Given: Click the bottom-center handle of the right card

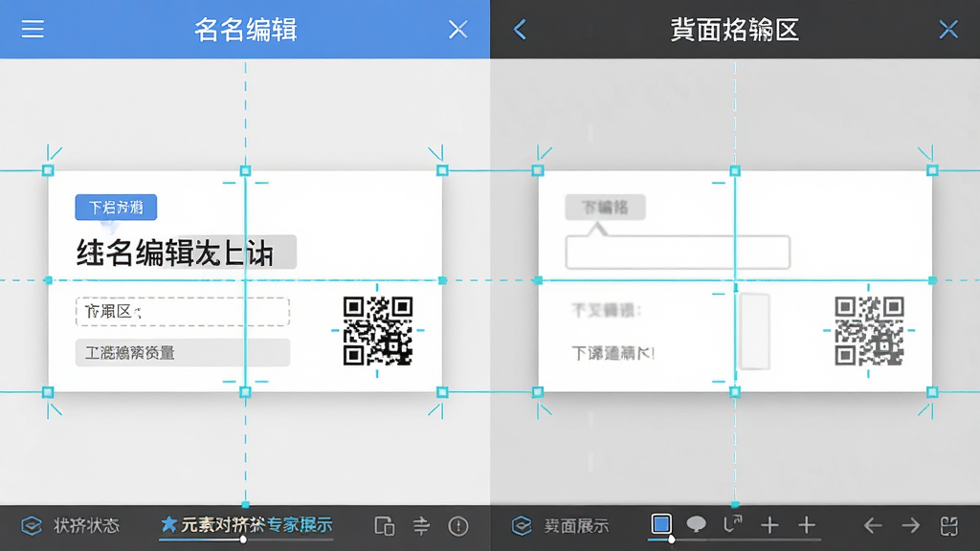Looking at the screenshot, I should [735, 392].
